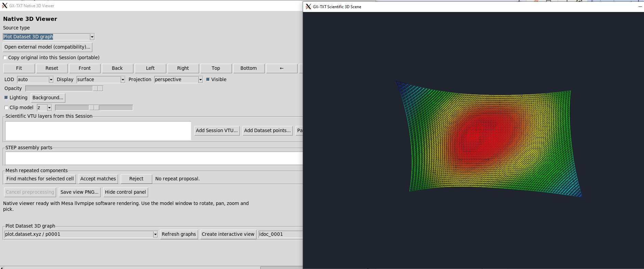
Task: Click Add Dataset points... button
Action: (267, 130)
